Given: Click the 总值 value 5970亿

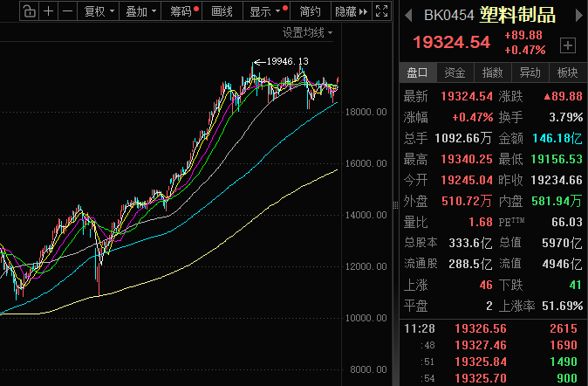Looking at the screenshot, I should [563, 243].
